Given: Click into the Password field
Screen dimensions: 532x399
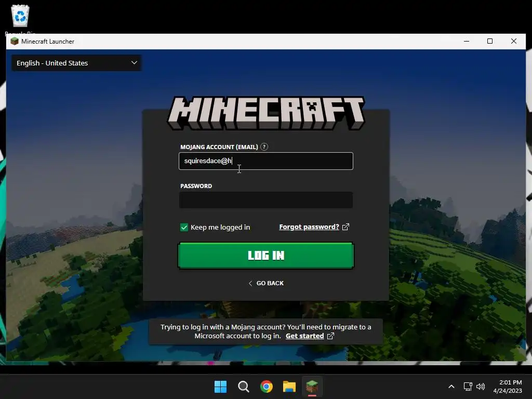Looking at the screenshot, I should click(266, 200).
